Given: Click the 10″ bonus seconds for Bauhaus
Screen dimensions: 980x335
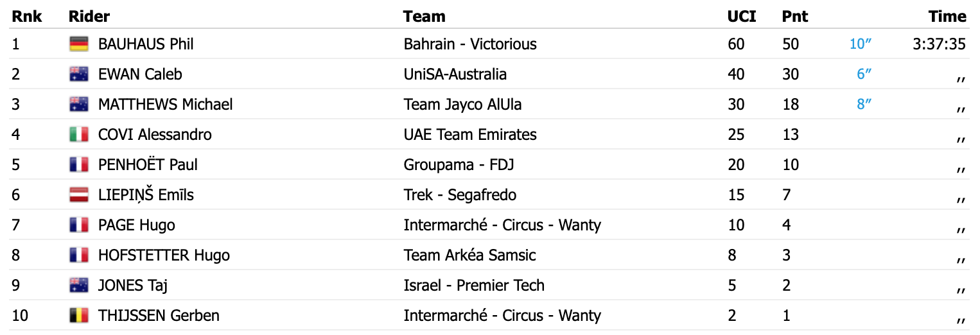Looking at the screenshot, I should pos(860,44).
